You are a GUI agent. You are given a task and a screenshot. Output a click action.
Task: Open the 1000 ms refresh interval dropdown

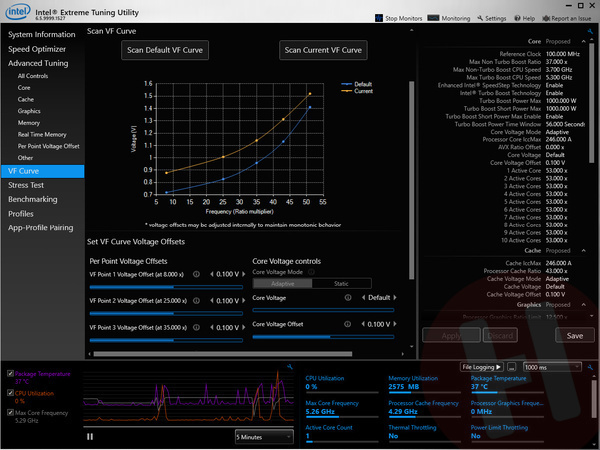pyautogui.click(x=552, y=367)
